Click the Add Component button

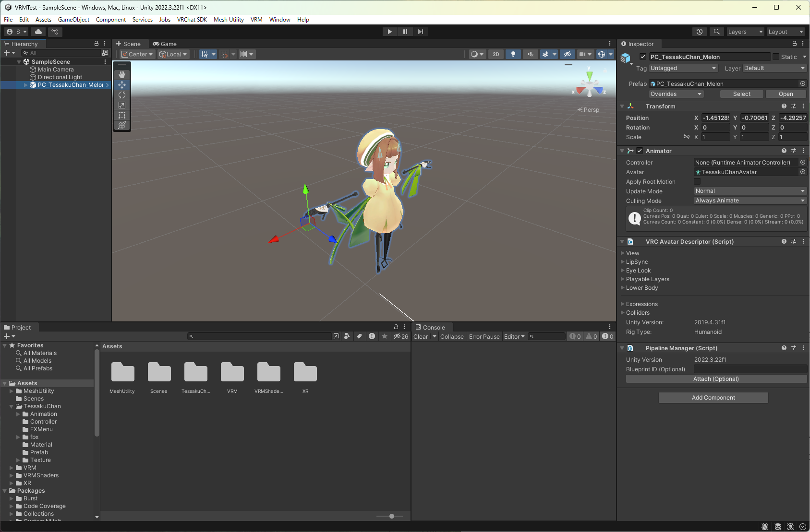point(713,398)
